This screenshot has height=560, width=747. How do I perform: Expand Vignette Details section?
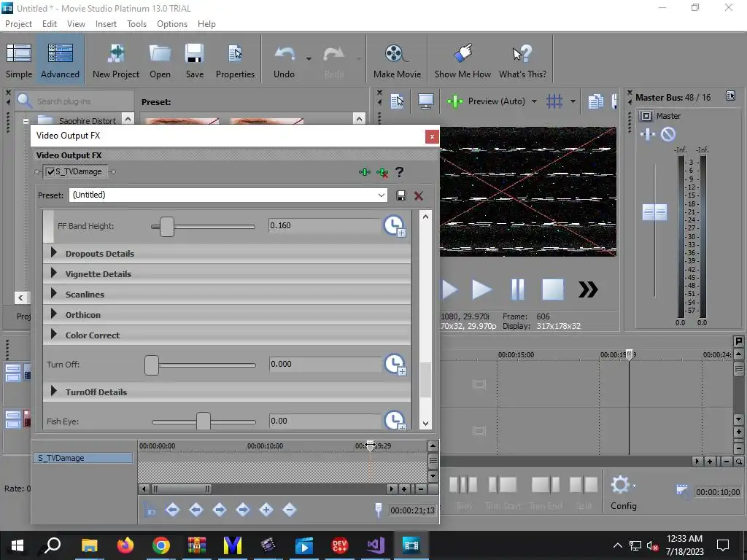click(54, 273)
